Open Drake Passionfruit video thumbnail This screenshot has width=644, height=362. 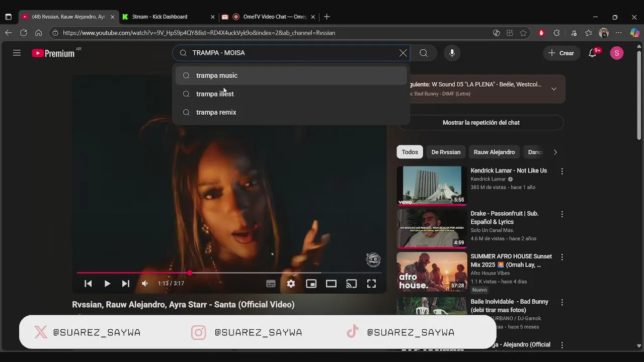tap(432, 228)
